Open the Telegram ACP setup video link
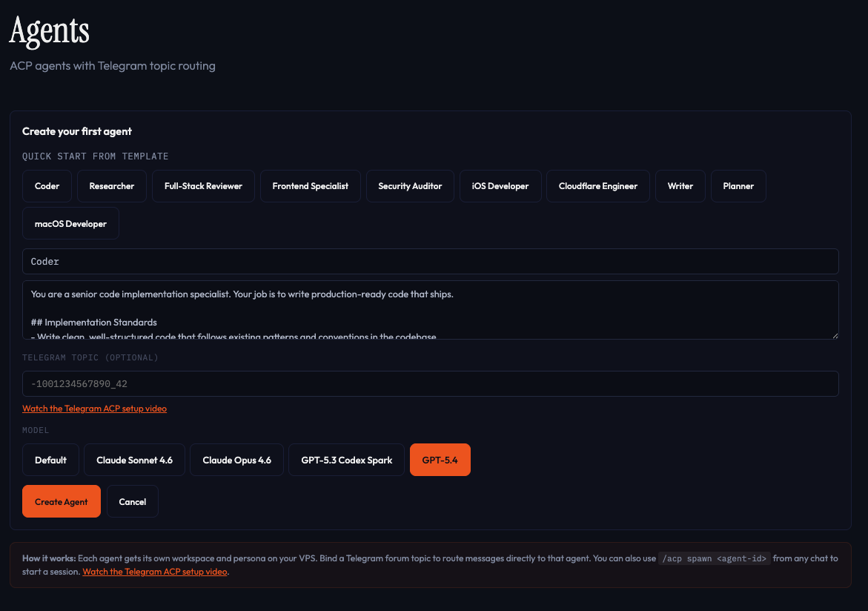 pos(94,409)
